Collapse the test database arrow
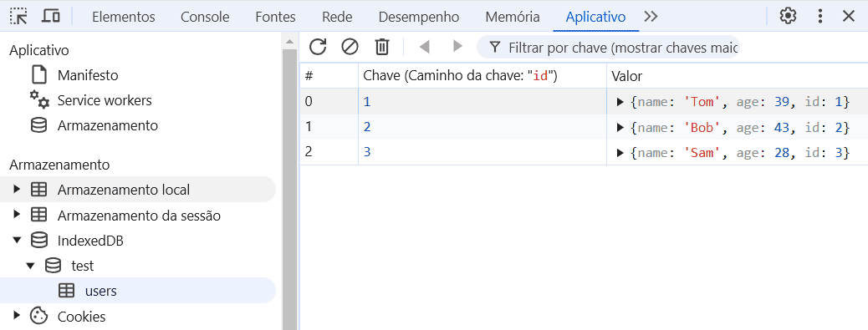Viewport: 868px width, 330px height. coord(30,266)
